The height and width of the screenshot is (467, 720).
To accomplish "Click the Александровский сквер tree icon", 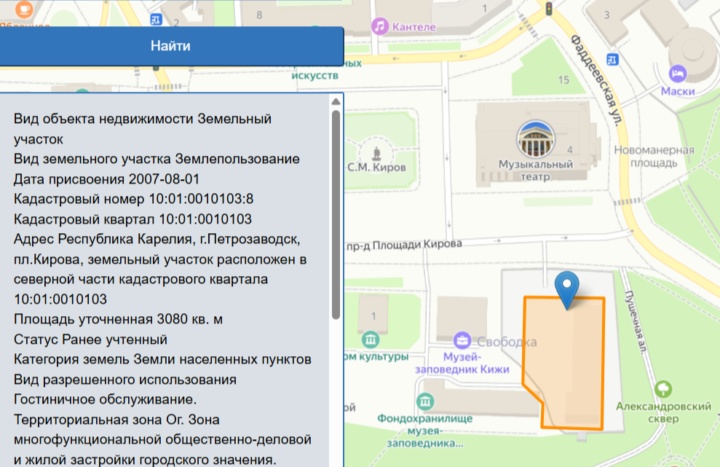I will (661, 389).
